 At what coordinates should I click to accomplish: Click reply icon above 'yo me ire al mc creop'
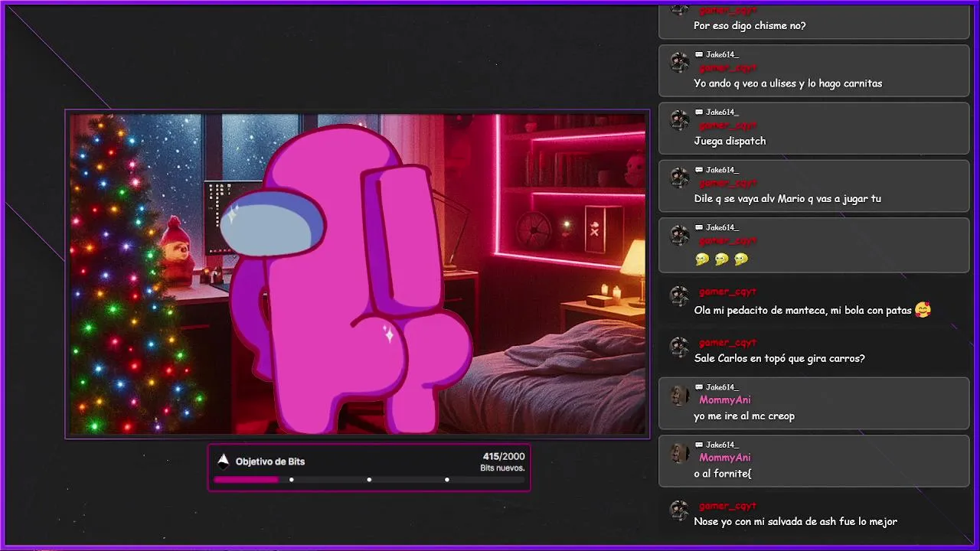click(x=699, y=387)
